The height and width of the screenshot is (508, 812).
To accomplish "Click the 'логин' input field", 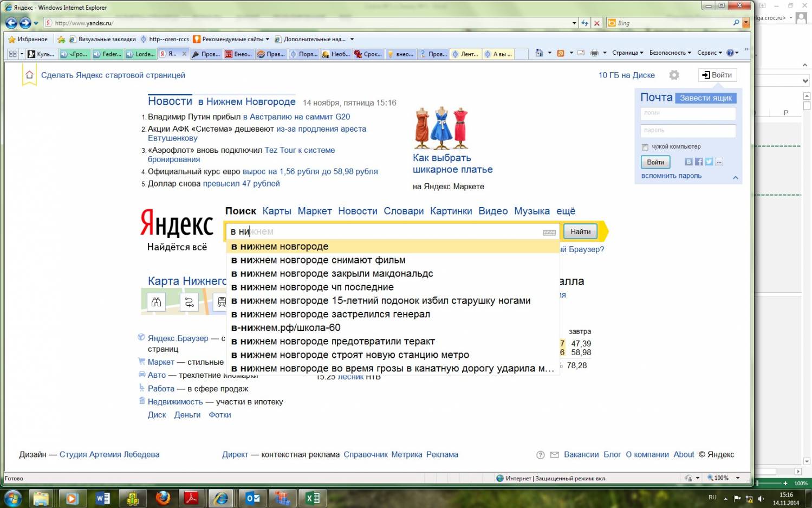I will (688, 113).
